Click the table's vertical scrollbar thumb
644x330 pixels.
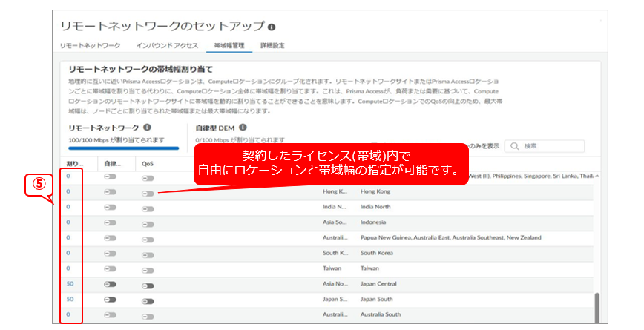[x=597, y=308]
